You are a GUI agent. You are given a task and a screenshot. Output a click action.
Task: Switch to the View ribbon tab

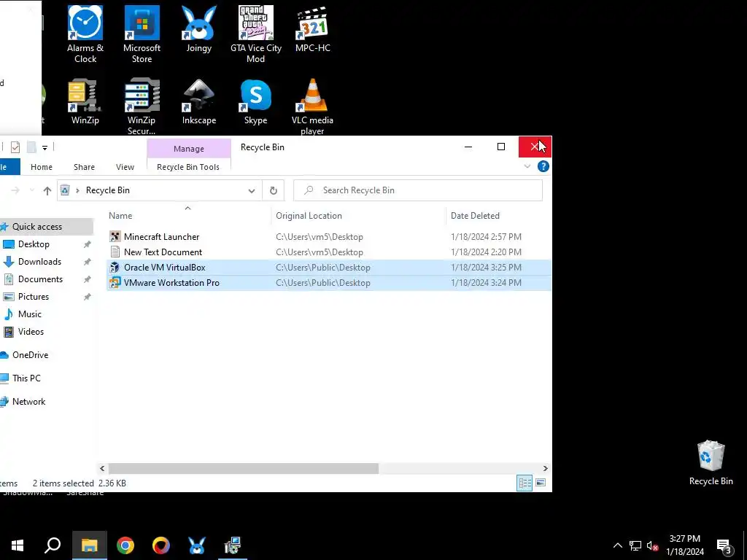(125, 167)
